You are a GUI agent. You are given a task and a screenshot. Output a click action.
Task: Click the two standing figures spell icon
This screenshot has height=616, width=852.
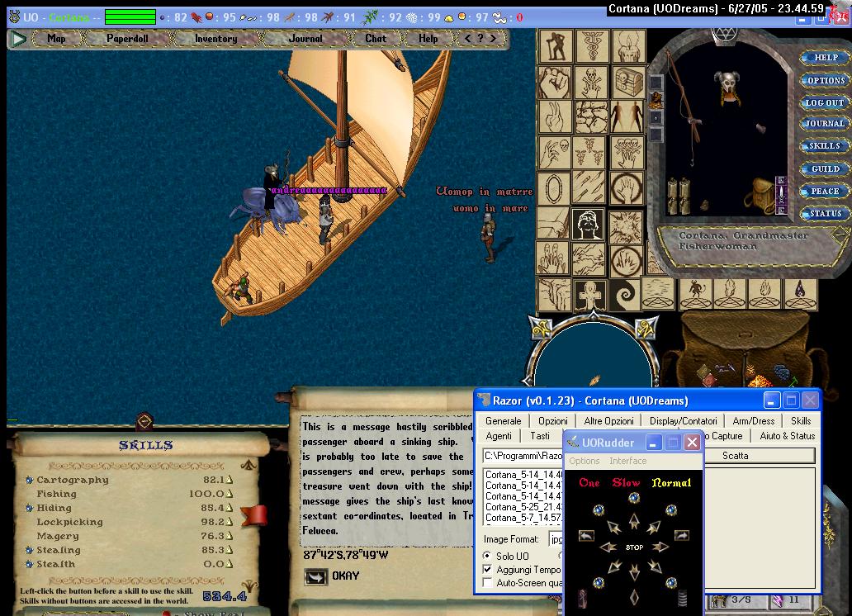click(x=627, y=117)
